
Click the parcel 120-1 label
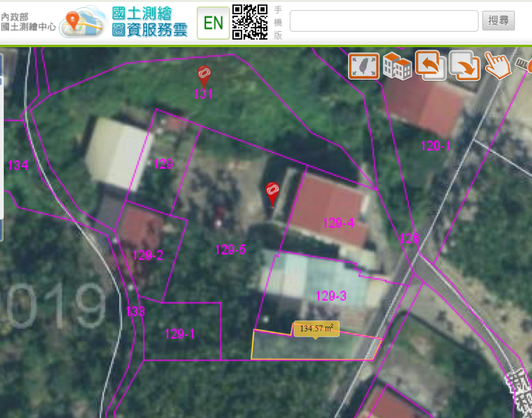coord(436,146)
